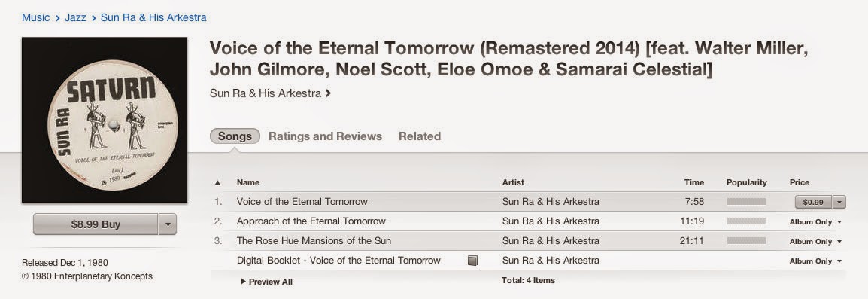Buy the album for $8.99
This screenshot has height=299, width=868.
click(96, 224)
